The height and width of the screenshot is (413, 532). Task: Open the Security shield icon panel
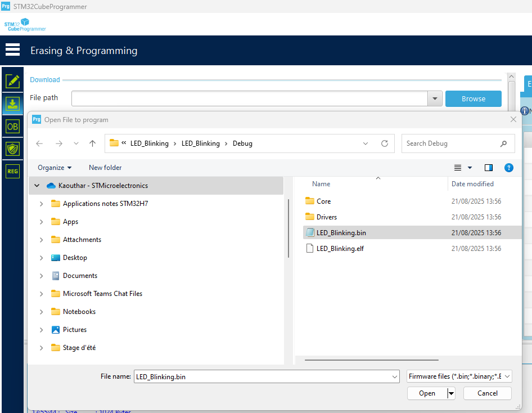coord(12,149)
